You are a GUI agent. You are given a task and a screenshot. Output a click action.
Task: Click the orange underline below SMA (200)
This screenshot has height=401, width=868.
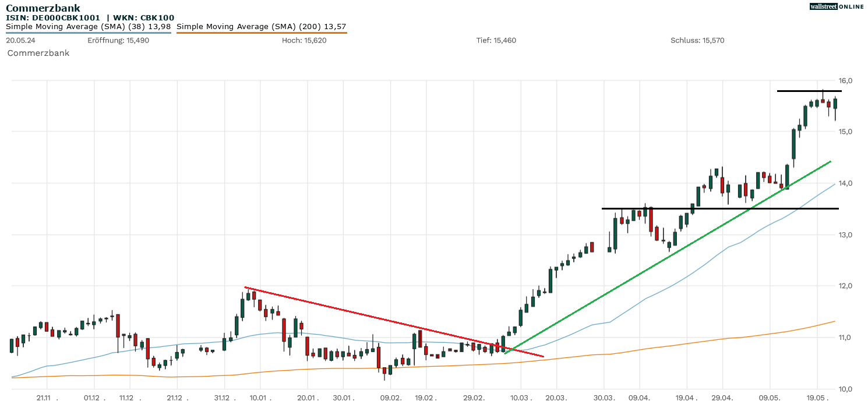click(261, 33)
